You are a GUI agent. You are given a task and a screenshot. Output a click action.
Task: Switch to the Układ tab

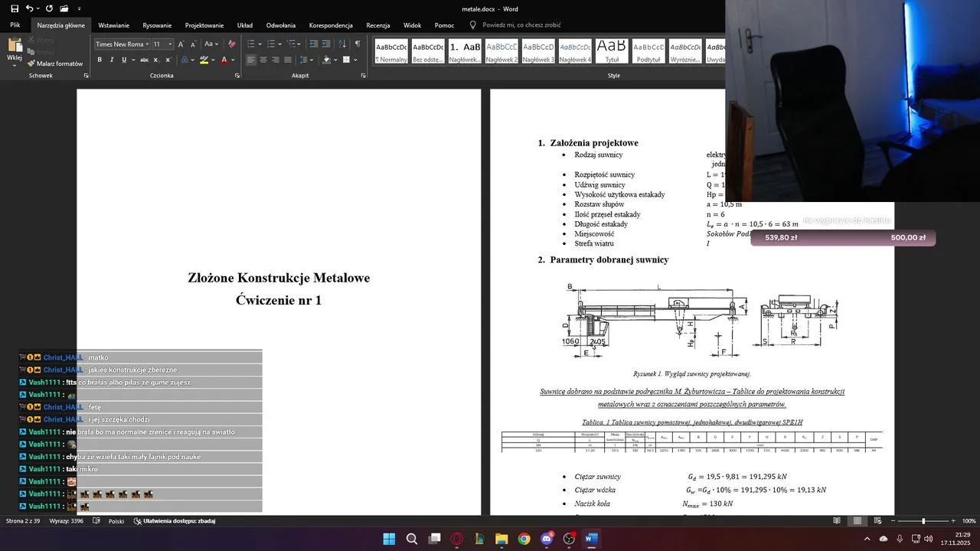point(245,25)
